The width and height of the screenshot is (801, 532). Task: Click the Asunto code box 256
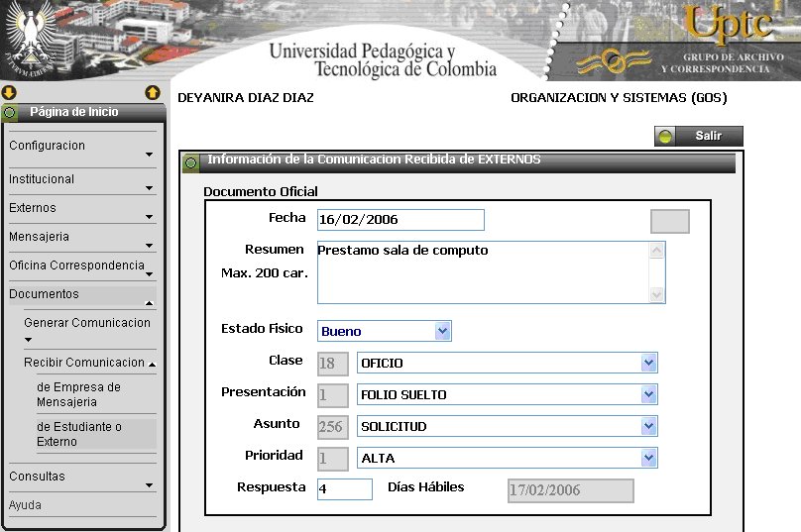click(x=332, y=427)
